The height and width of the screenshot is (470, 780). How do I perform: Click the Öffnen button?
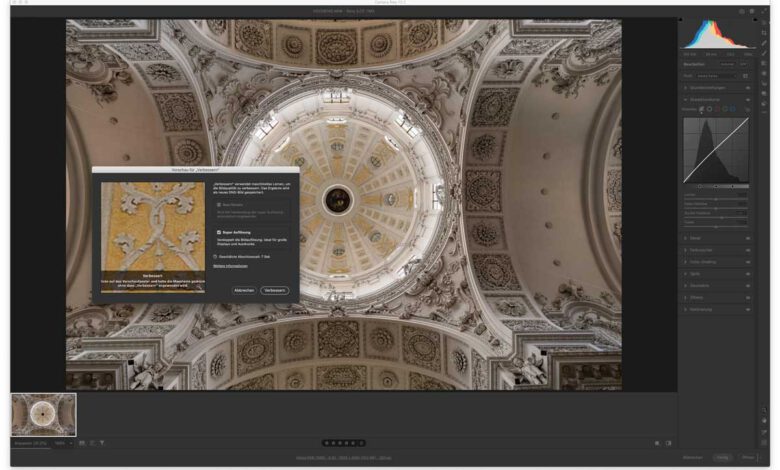point(748,457)
